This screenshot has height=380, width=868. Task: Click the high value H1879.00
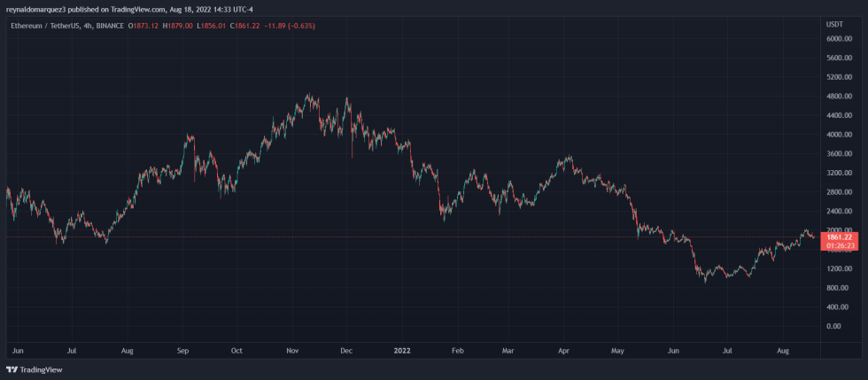pyautogui.click(x=177, y=26)
